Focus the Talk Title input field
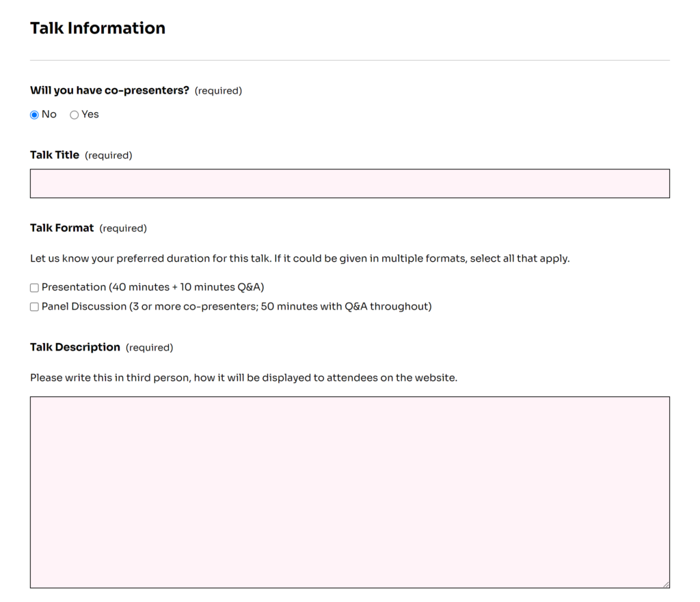Viewport: 700px width, 602px height. tap(349, 184)
